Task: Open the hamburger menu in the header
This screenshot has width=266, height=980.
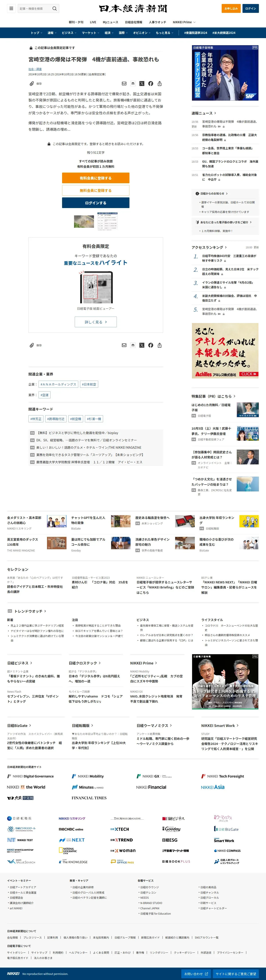Action: (11, 8)
